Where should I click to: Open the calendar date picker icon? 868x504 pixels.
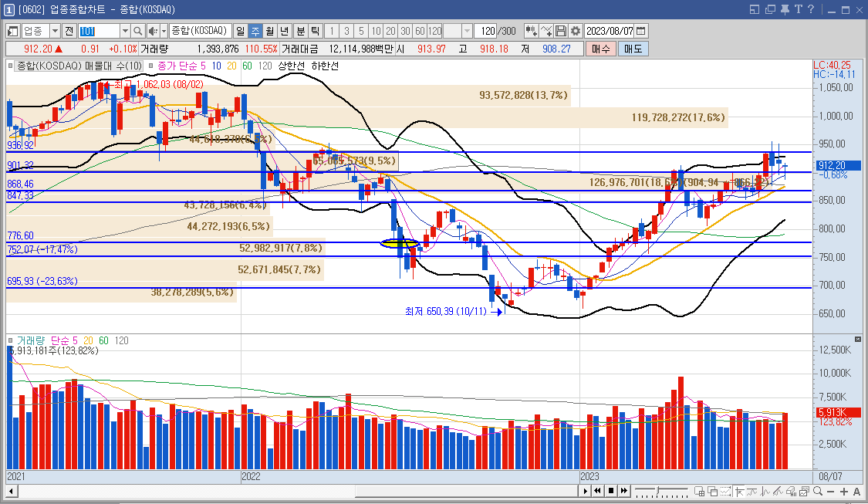click(x=641, y=31)
